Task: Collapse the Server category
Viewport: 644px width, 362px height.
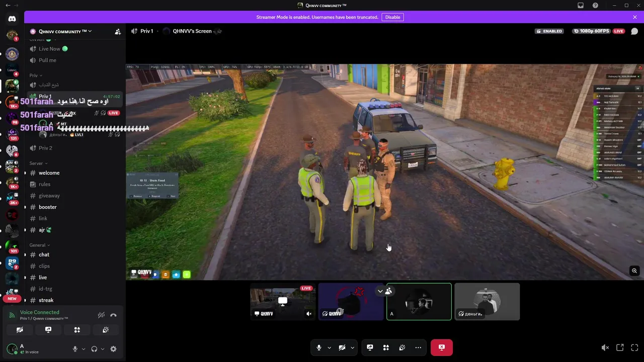Action: point(38,163)
